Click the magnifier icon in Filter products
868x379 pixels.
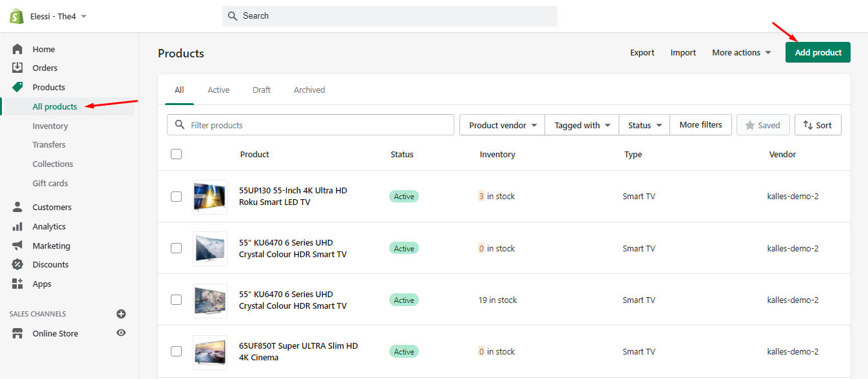pos(178,125)
